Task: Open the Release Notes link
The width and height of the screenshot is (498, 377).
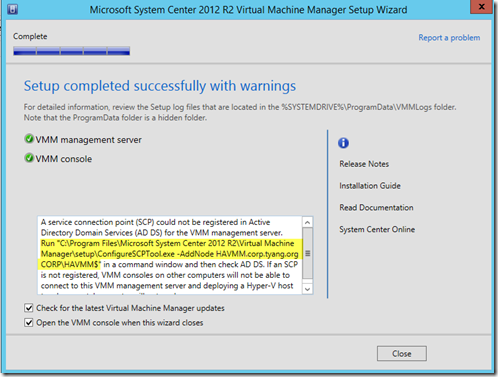Action: (364, 164)
